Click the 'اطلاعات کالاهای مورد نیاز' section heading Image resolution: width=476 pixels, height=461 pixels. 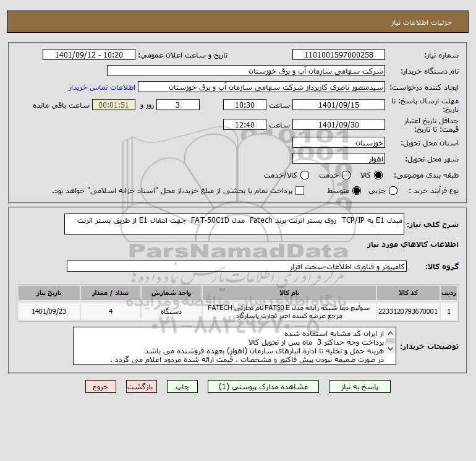pyautogui.click(x=413, y=244)
